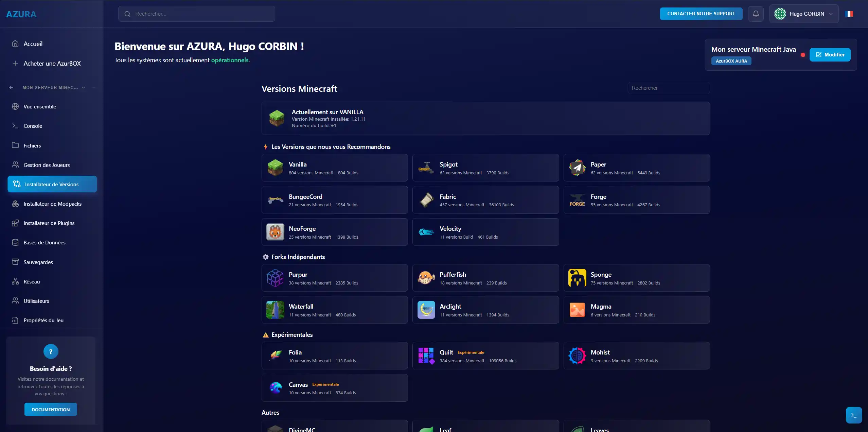868x432 pixels.
Task: Click the Paper paper-plane icon
Action: pyautogui.click(x=577, y=168)
